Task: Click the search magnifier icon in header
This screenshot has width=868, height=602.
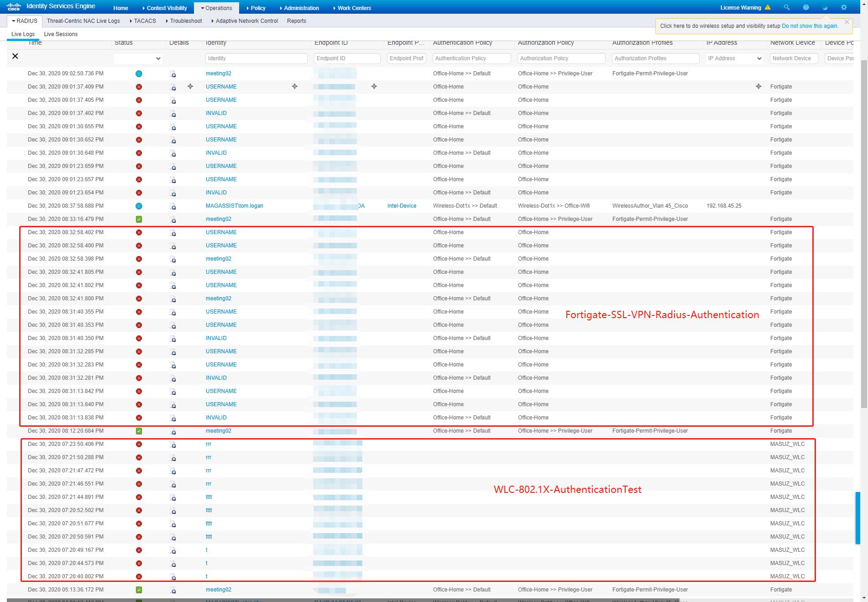Action: click(787, 7)
